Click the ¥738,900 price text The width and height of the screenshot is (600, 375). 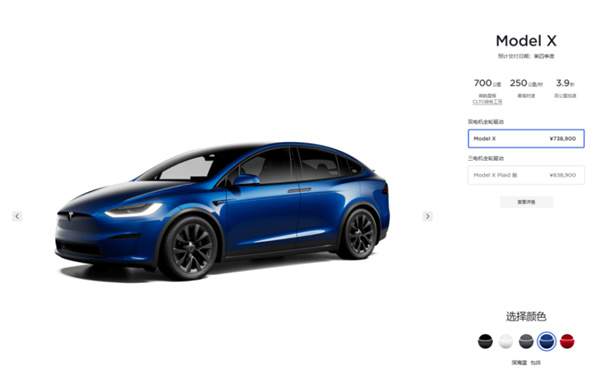pos(562,139)
